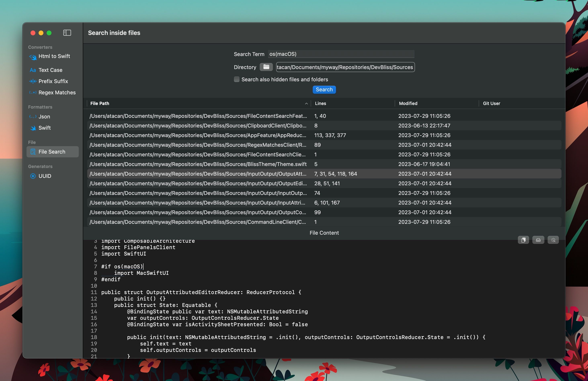The height and width of the screenshot is (381, 588).
Task: Open the Json formatter
Action: [x=53, y=116]
